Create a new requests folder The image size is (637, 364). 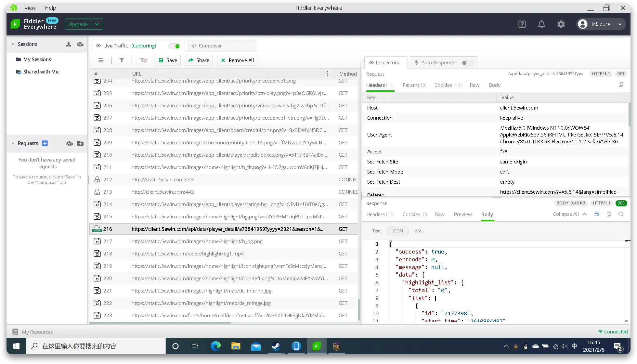80,143
